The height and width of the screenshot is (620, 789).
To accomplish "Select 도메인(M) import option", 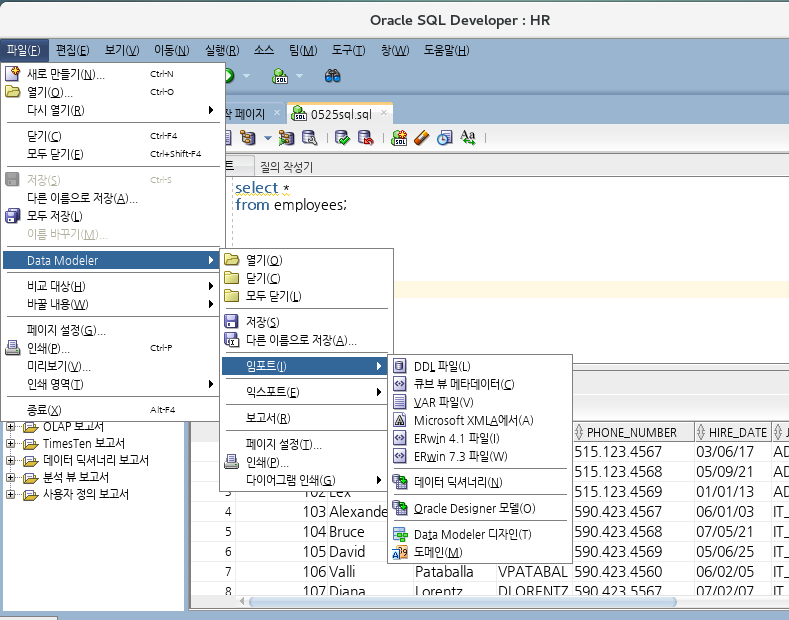I will (480, 553).
